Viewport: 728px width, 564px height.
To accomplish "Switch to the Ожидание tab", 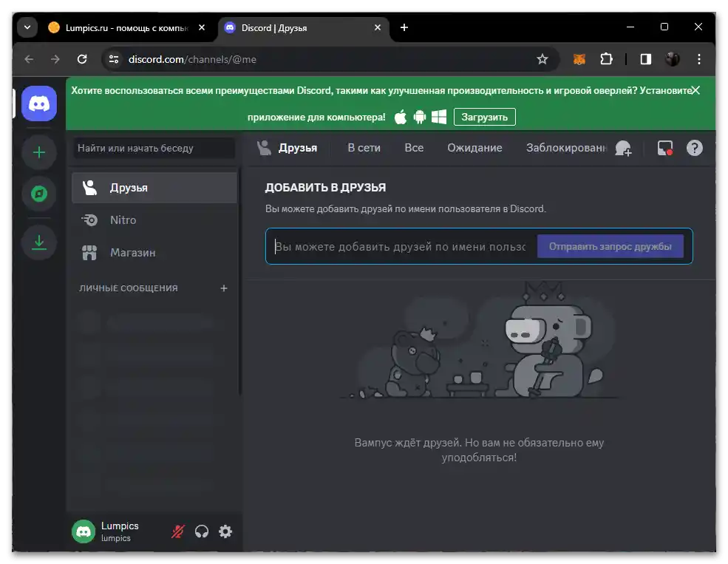I will (474, 148).
